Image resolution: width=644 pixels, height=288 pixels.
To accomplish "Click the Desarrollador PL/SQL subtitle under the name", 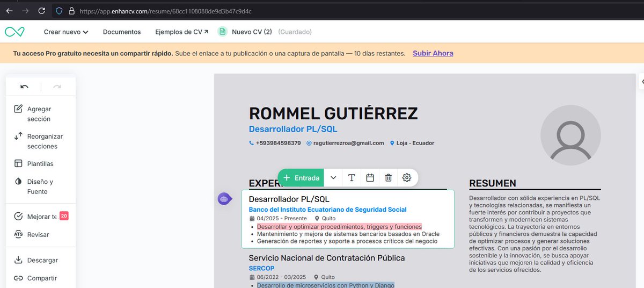I will click(293, 129).
